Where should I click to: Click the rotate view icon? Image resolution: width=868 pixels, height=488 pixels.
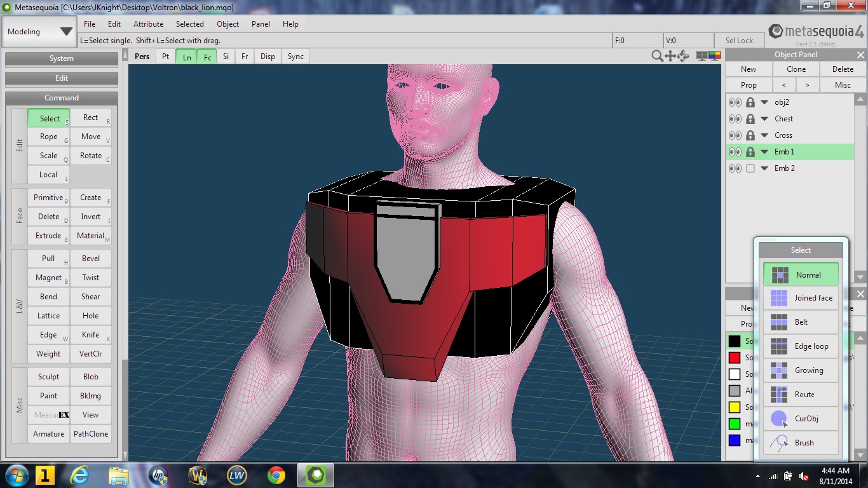coord(683,56)
